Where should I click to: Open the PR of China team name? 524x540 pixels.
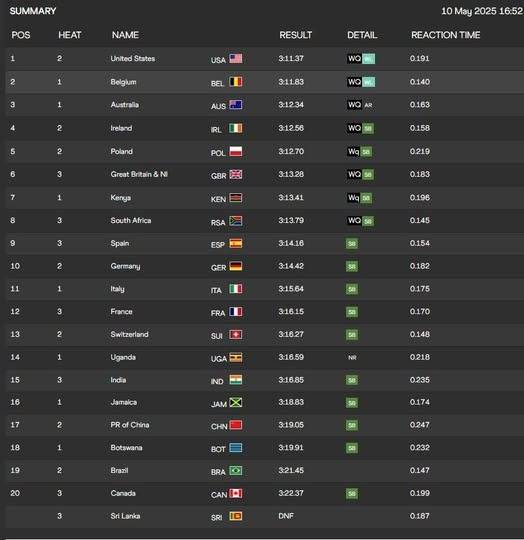pos(130,425)
